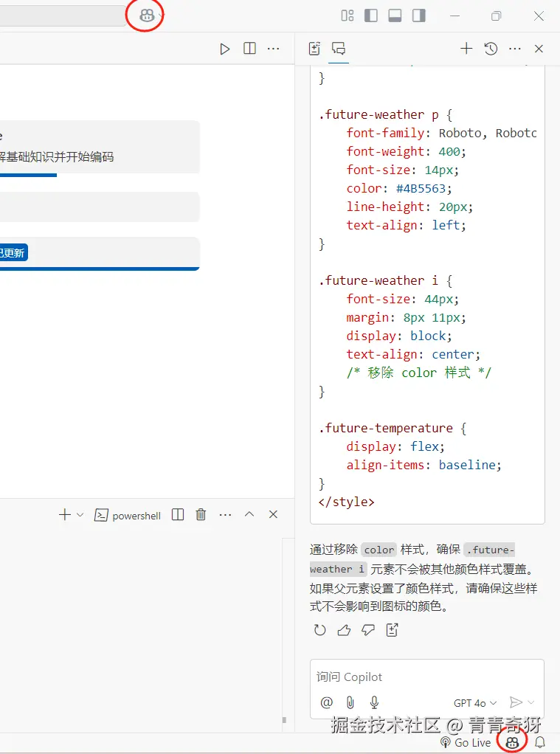Image resolution: width=560 pixels, height=754 pixels.
Task: Toggle the bottom panel visibility
Action: (395, 16)
